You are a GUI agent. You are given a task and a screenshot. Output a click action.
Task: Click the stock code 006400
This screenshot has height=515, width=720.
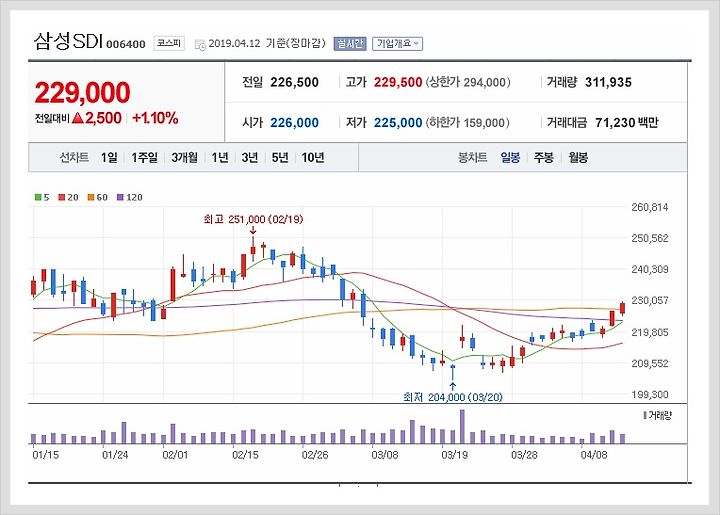[126, 45]
